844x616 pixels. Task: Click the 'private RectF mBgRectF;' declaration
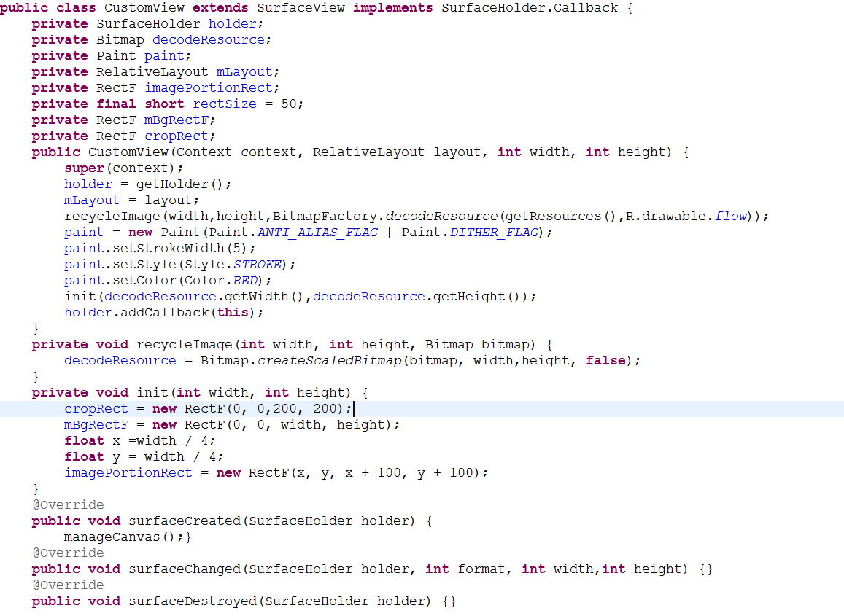click(x=123, y=120)
